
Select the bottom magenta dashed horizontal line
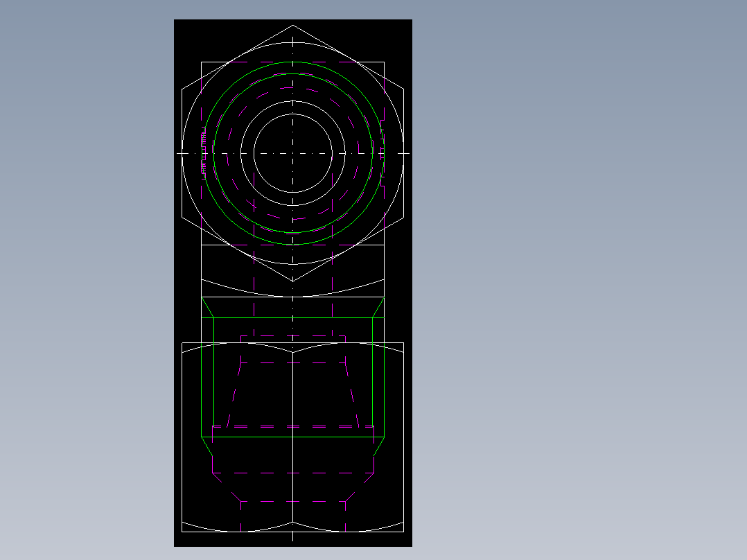point(293,501)
